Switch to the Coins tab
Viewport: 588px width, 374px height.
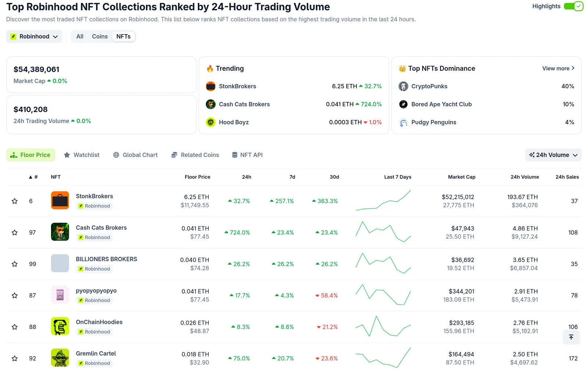100,36
